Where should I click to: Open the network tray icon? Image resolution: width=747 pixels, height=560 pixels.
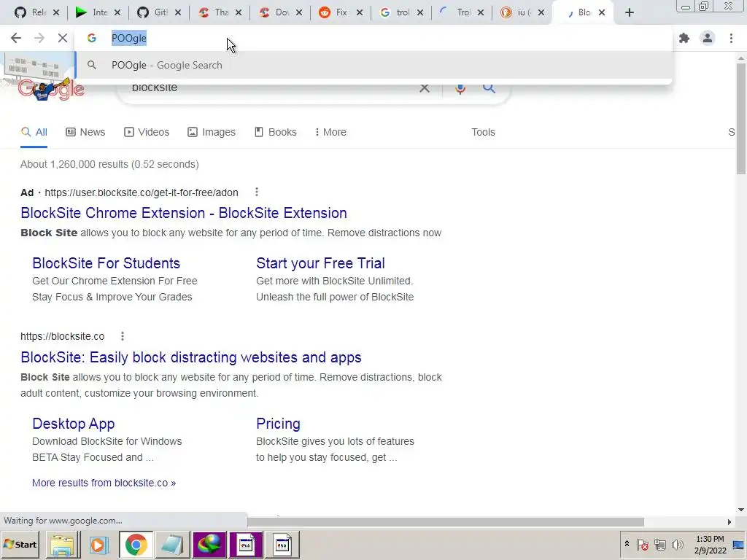(659, 544)
